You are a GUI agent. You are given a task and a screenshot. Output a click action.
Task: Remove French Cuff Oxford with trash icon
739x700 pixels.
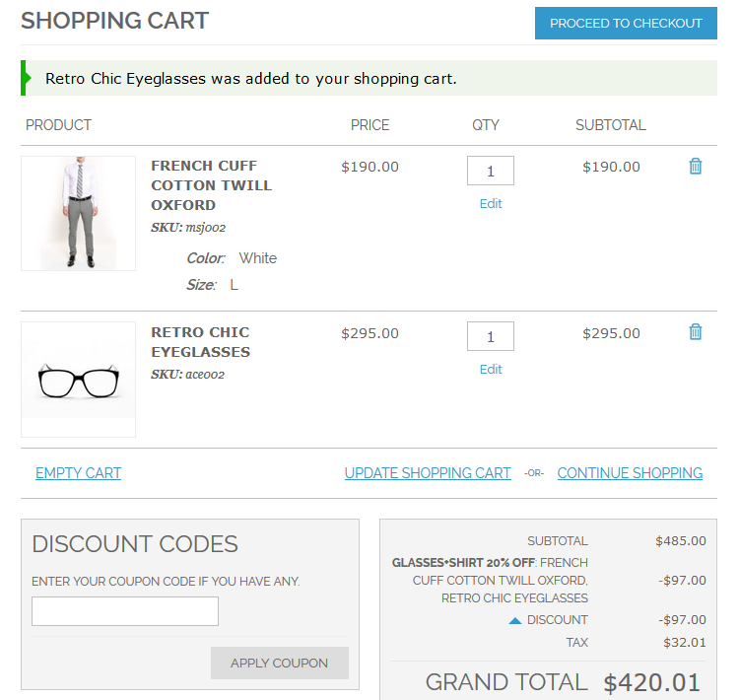(696, 167)
